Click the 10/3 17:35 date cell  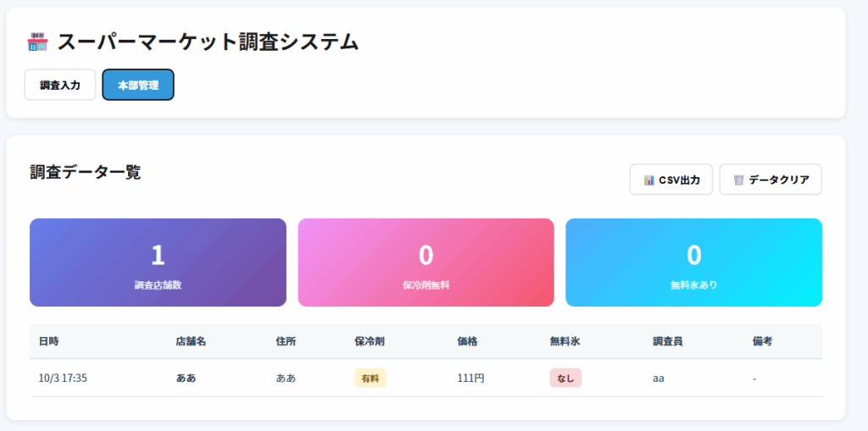63,378
